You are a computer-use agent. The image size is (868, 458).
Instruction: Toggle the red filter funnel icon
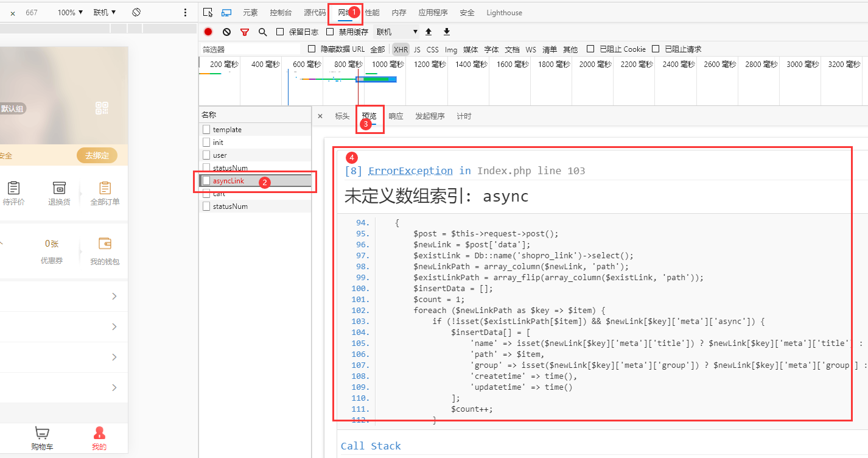coord(245,32)
